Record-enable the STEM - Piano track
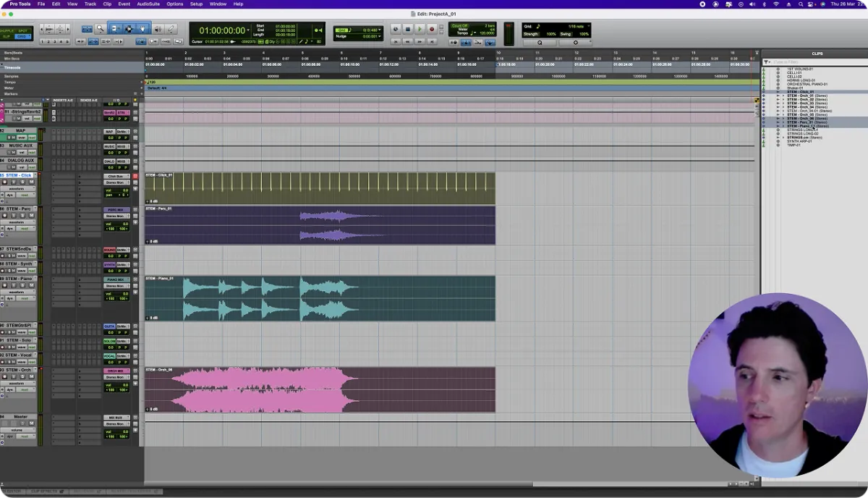The width and height of the screenshot is (868, 498). [x=5, y=285]
